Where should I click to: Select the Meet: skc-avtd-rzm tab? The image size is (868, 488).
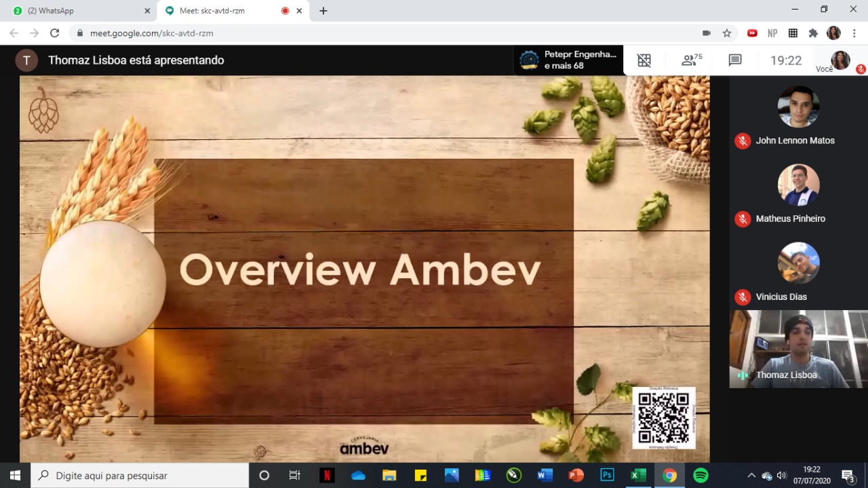tap(232, 11)
